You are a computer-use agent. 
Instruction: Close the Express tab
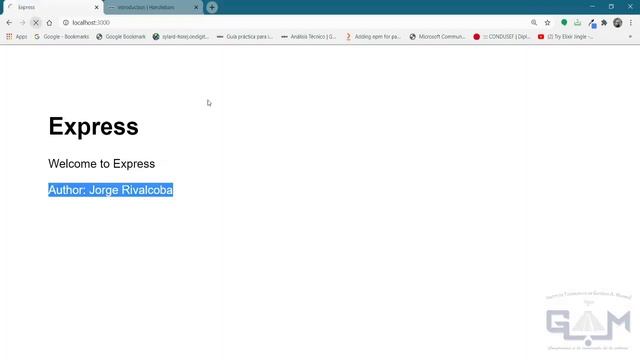coord(97,7)
